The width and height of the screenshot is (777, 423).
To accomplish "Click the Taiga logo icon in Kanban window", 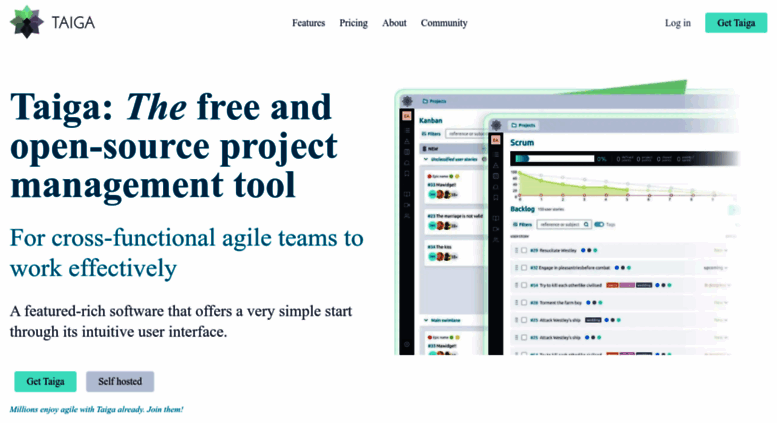I will tap(407, 101).
